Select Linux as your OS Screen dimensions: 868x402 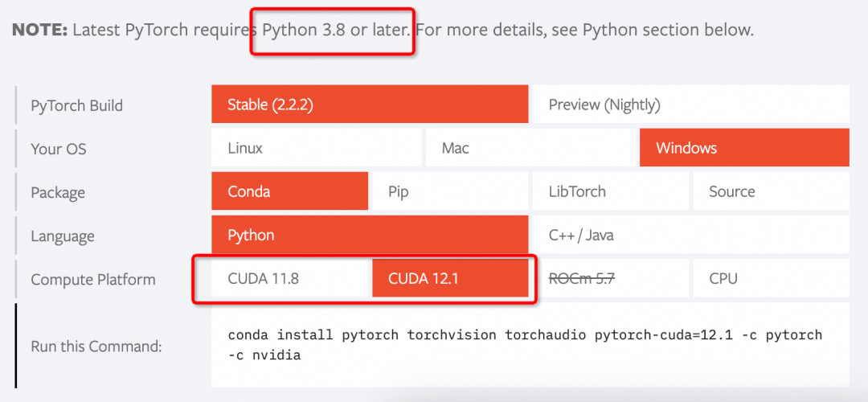(x=317, y=148)
